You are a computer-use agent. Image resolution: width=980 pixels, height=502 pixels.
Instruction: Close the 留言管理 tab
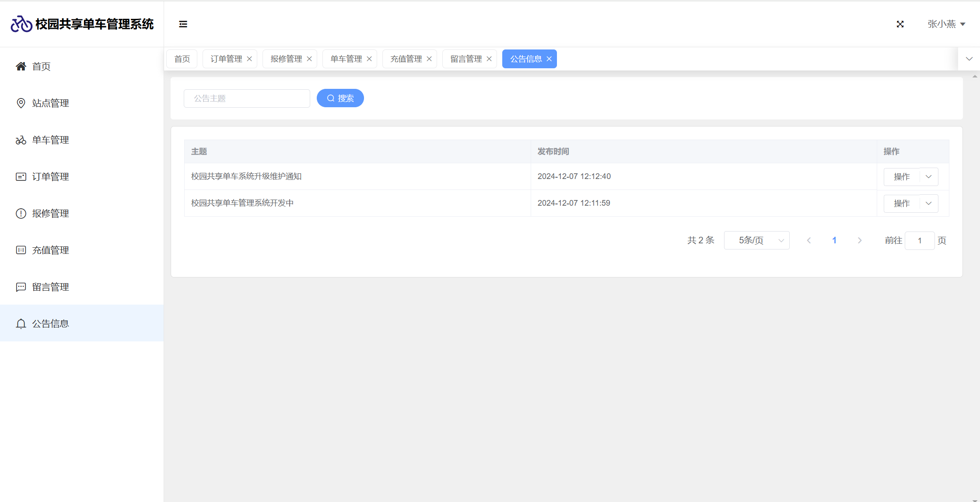(489, 59)
